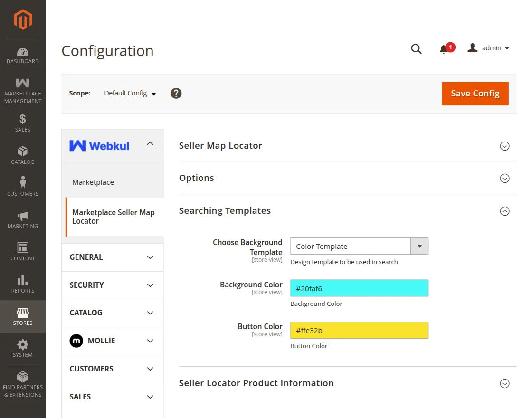Open the Marketing megaphone icon

pos(23,219)
